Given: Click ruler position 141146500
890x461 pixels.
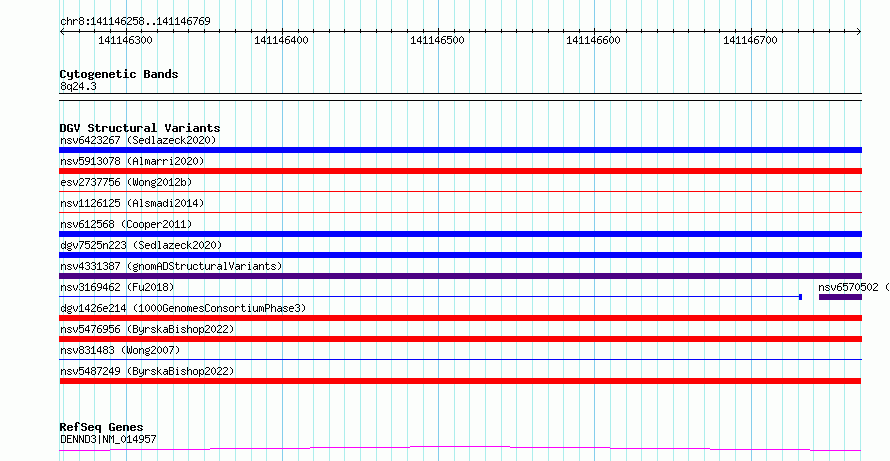Looking at the screenshot, I should point(438,40).
